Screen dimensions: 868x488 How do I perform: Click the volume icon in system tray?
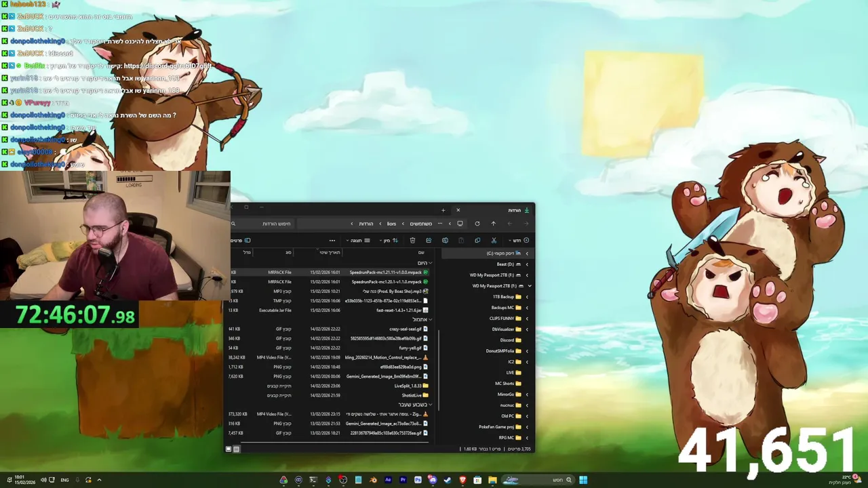pyautogui.click(x=43, y=480)
